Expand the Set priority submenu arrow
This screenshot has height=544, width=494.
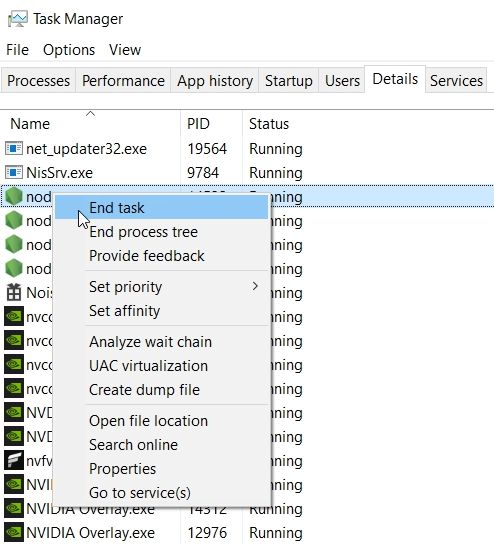[255, 286]
